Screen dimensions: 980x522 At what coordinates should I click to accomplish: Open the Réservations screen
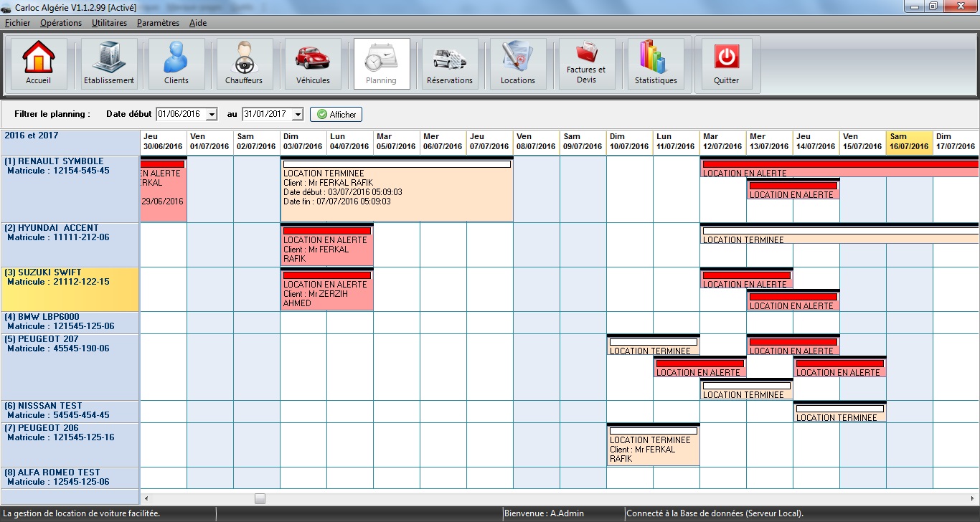click(449, 63)
